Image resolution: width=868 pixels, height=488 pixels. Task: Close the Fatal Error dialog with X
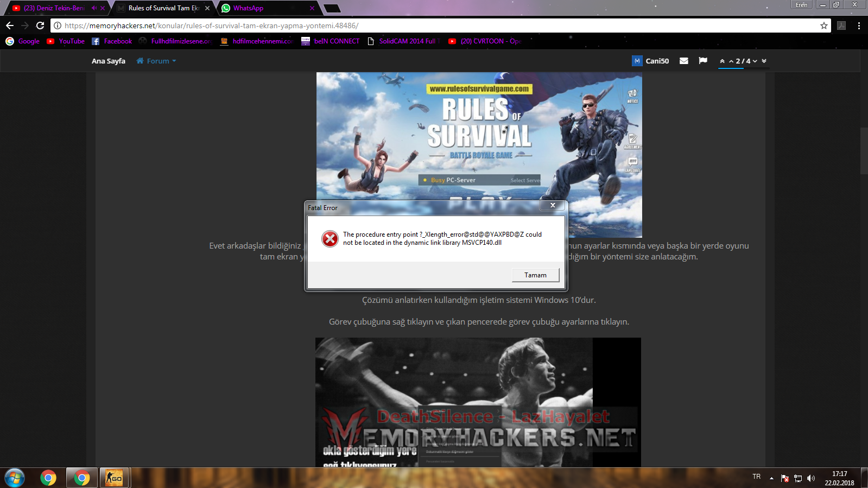(x=553, y=205)
